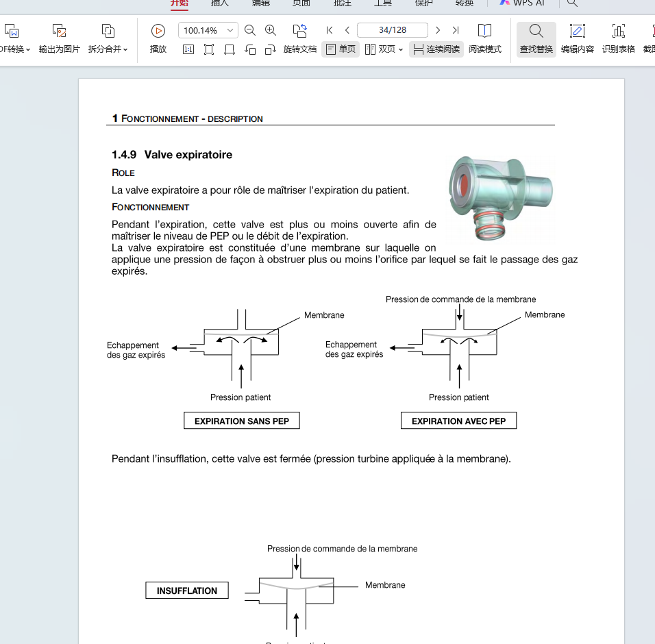The width and height of the screenshot is (655, 644).
Task: Click the Rotate Document (旋转文档) icon
Action: (300, 30)
